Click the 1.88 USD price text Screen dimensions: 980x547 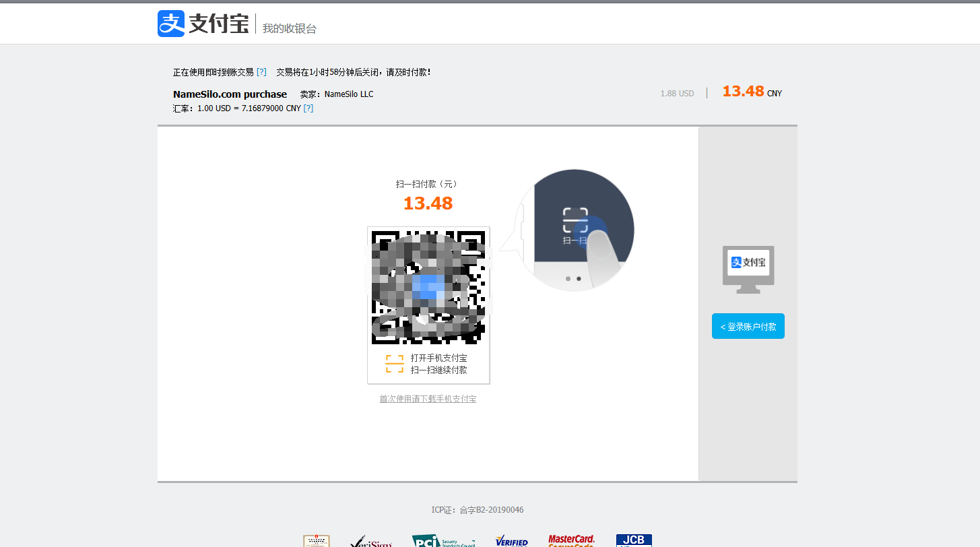pyautogui.click(x=677, y=94)
